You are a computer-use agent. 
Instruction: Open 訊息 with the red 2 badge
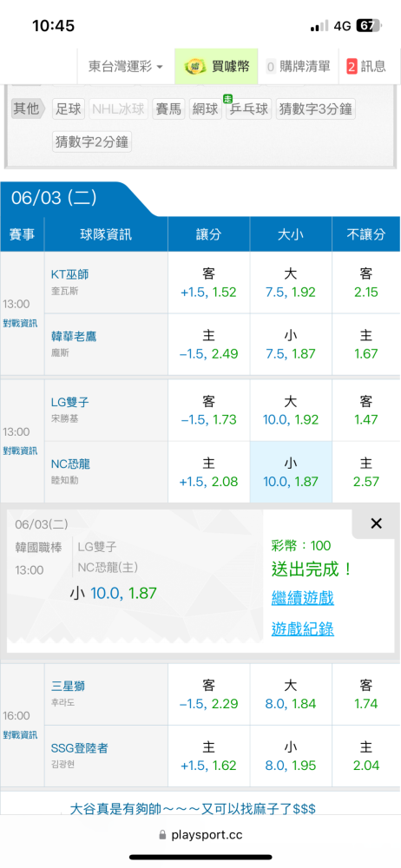tap(366, 67)
